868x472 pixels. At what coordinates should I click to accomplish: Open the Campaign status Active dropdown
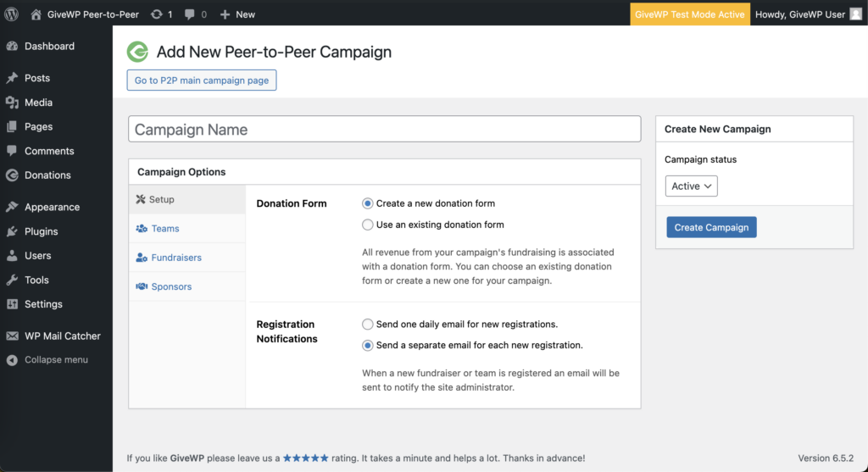691,186
